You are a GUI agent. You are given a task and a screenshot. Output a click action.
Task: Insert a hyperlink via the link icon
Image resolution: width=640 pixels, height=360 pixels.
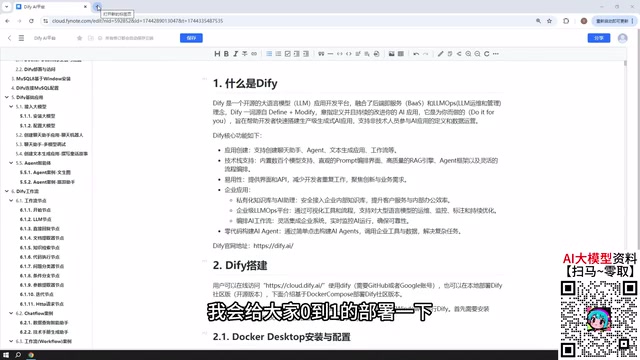(x=254, y=54)
